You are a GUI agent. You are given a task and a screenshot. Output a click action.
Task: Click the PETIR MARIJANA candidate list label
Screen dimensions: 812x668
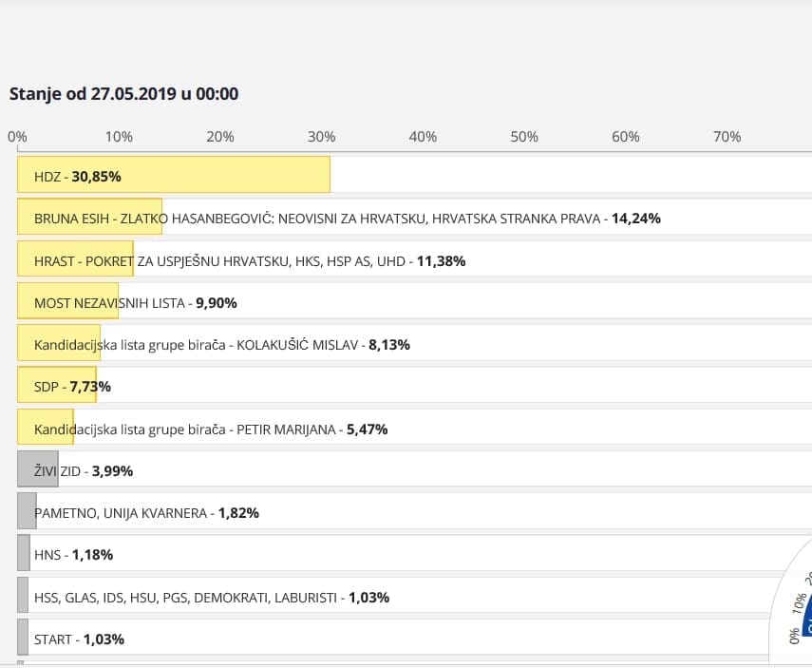[x=210, y=429]
